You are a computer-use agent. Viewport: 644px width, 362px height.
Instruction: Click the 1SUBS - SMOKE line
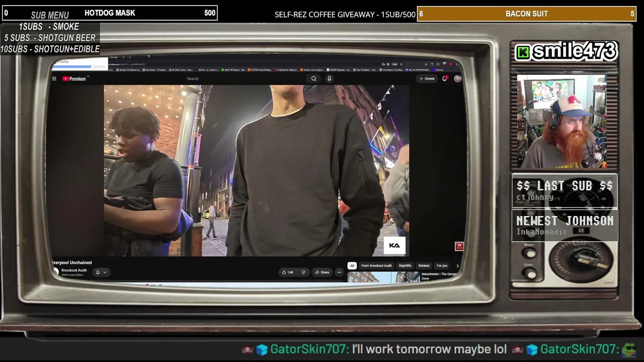click(x=49, y=27)
